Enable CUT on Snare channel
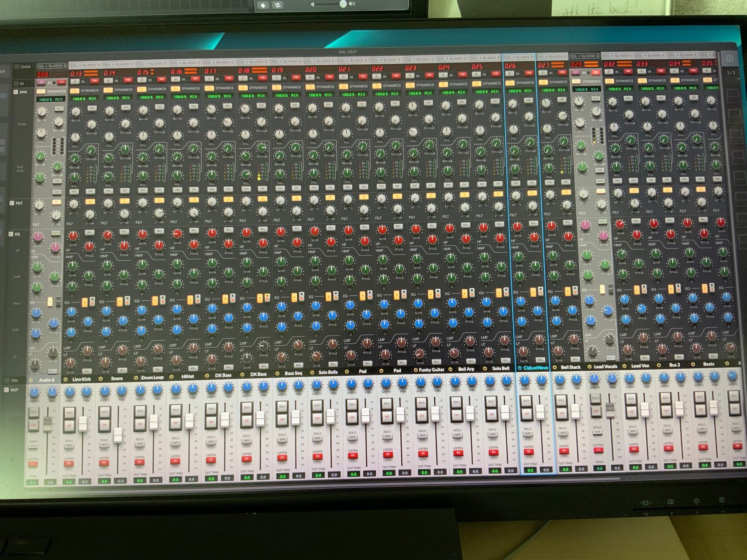This screenshot has height=560, width=747. pos(104,425)
